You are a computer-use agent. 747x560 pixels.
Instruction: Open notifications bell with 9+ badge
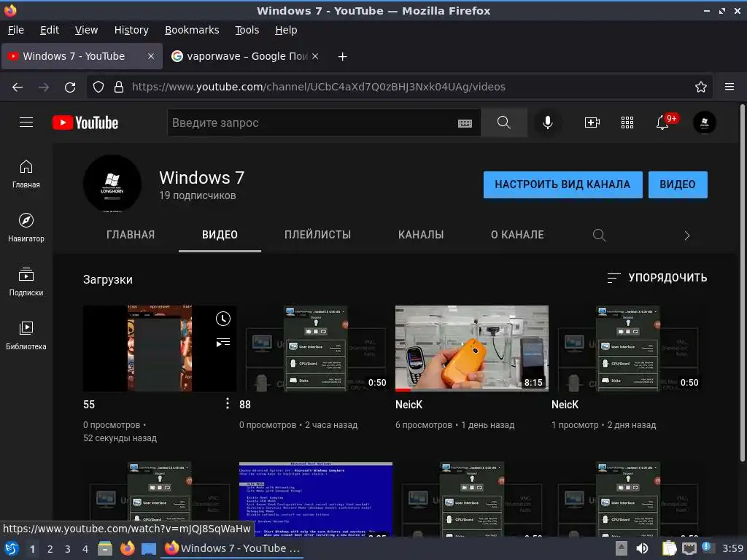coord(662,122)
